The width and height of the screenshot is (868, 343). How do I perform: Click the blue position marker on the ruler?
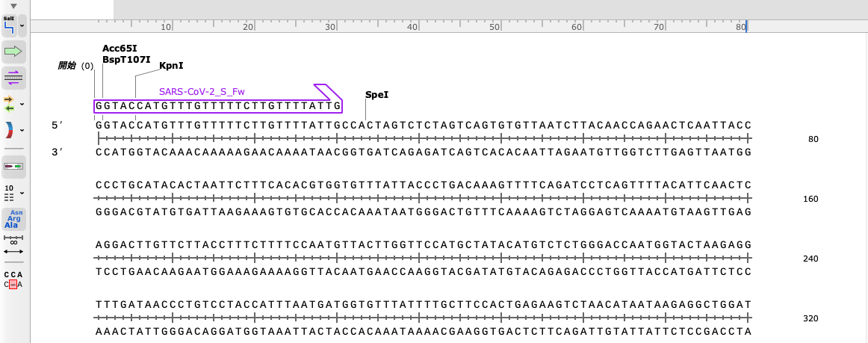[x=745, y=26]
